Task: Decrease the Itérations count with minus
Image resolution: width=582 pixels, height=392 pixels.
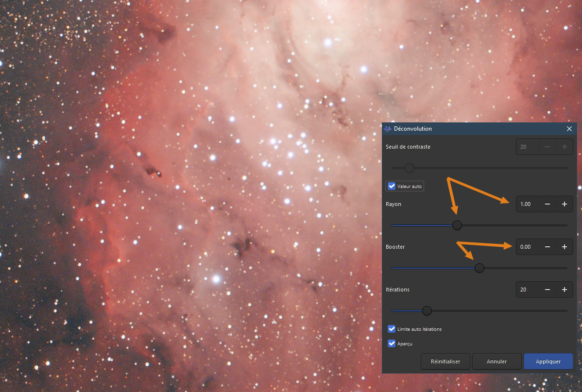Action: point(547,290)
